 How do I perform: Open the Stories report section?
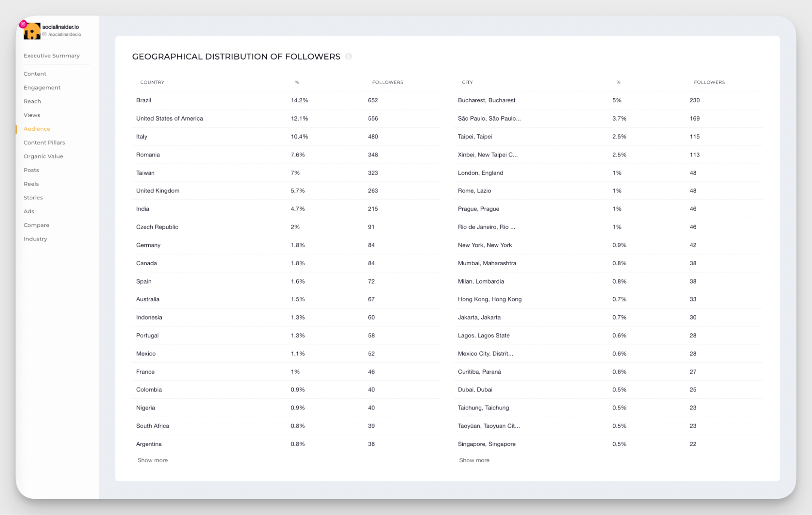33,197
